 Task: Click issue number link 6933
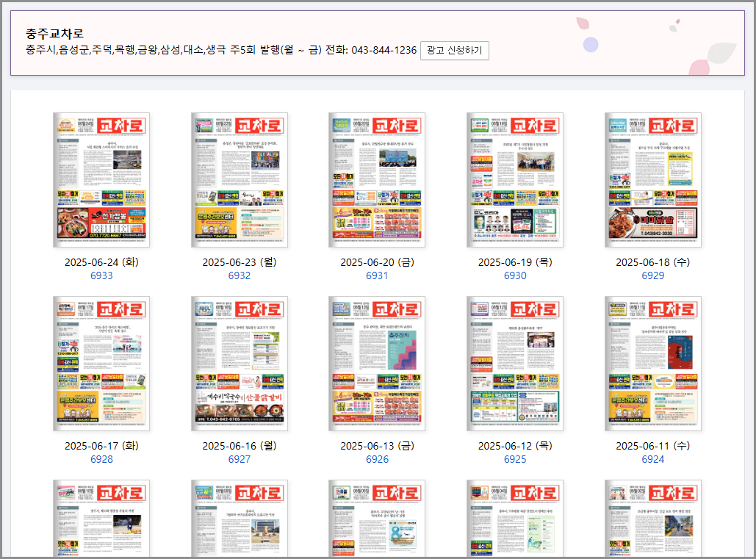click(101, 275)
